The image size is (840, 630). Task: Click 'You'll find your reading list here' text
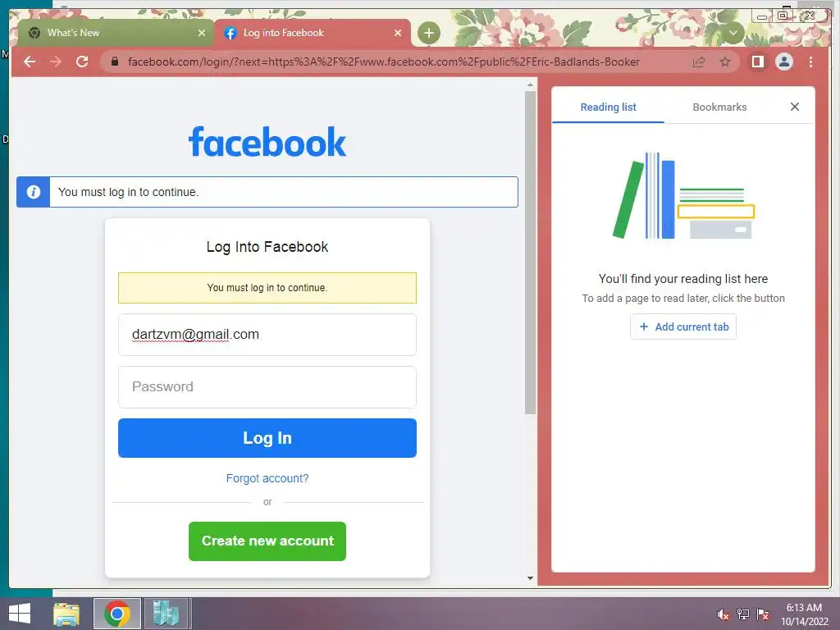(683, 279)
